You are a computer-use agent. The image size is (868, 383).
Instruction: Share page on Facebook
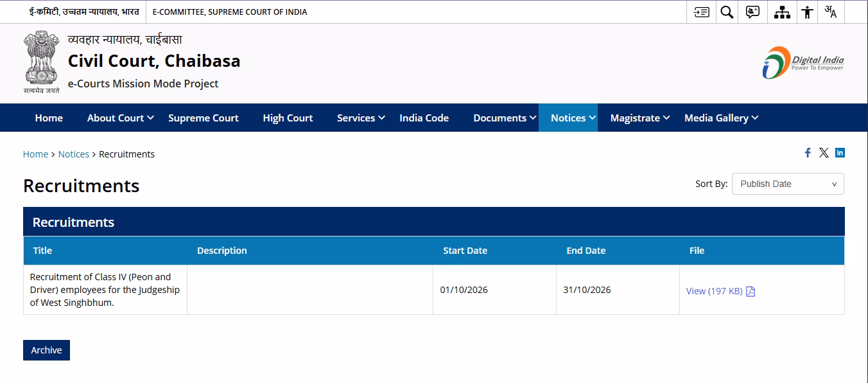coord(808,152)
